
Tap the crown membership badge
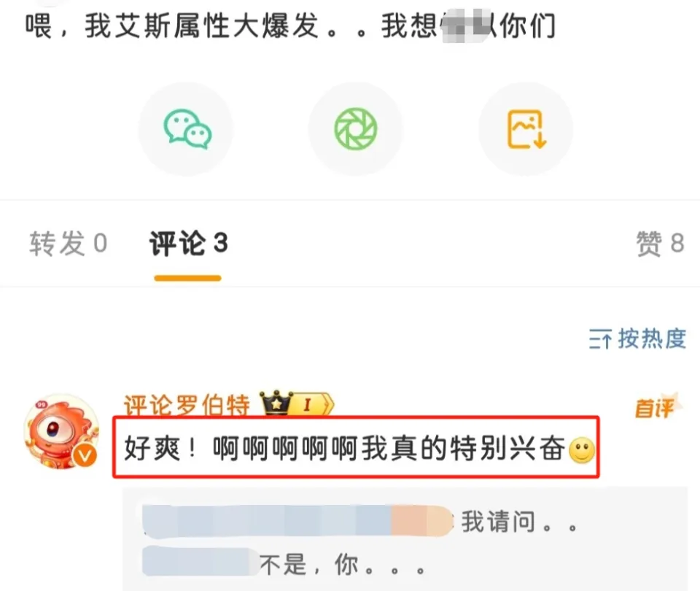(276, 403)
